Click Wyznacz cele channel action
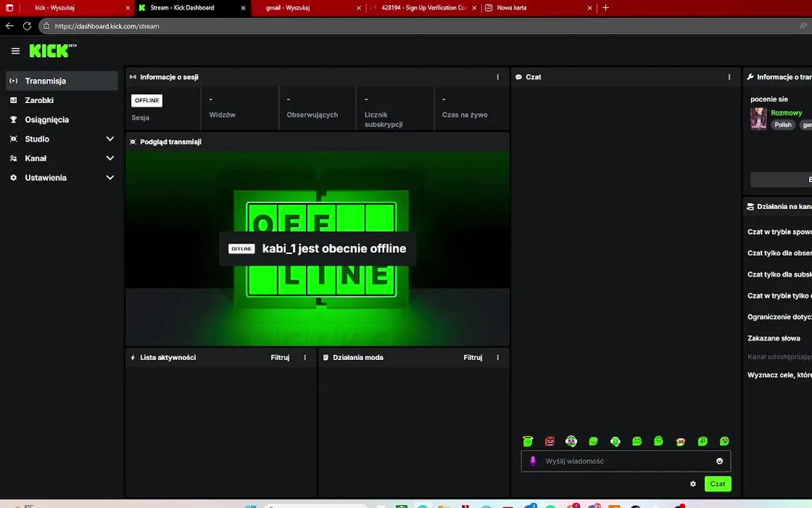The width and height of the screenshot is (812, 508). click(x=780, y=375)
